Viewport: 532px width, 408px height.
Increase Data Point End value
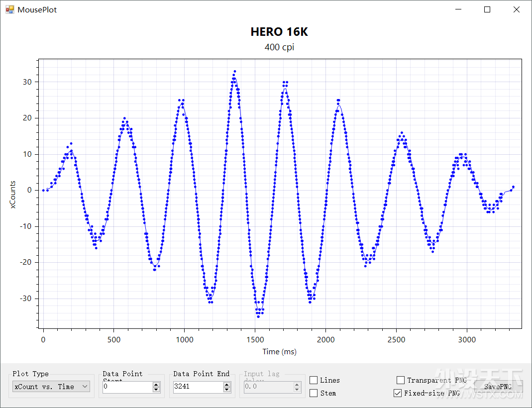tap(227, 385)
